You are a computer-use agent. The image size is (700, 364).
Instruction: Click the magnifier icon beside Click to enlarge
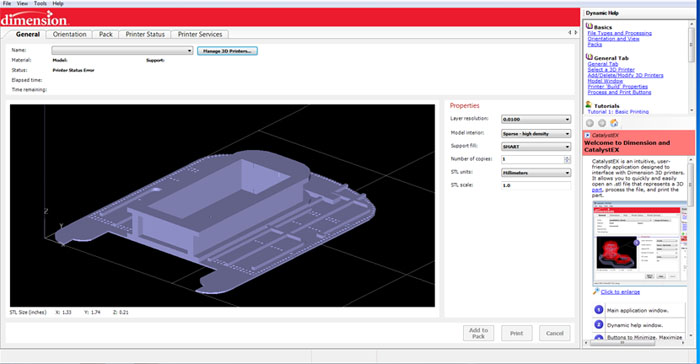coord(596,291)
